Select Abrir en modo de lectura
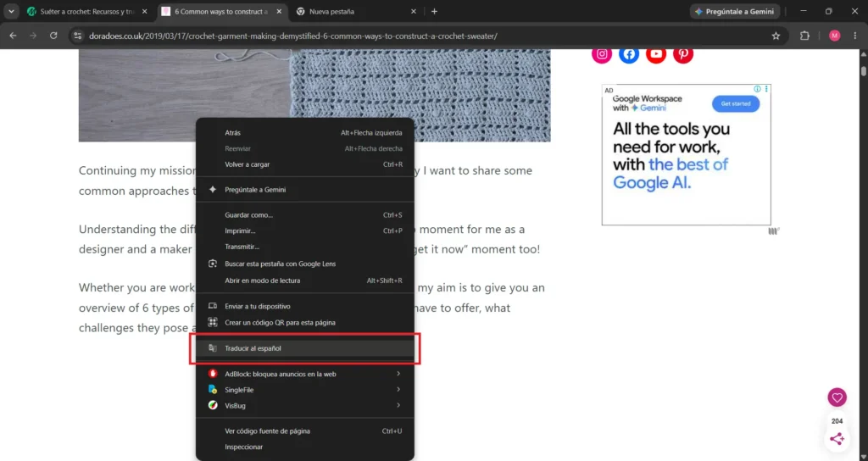868x461 pixels. 305,280
